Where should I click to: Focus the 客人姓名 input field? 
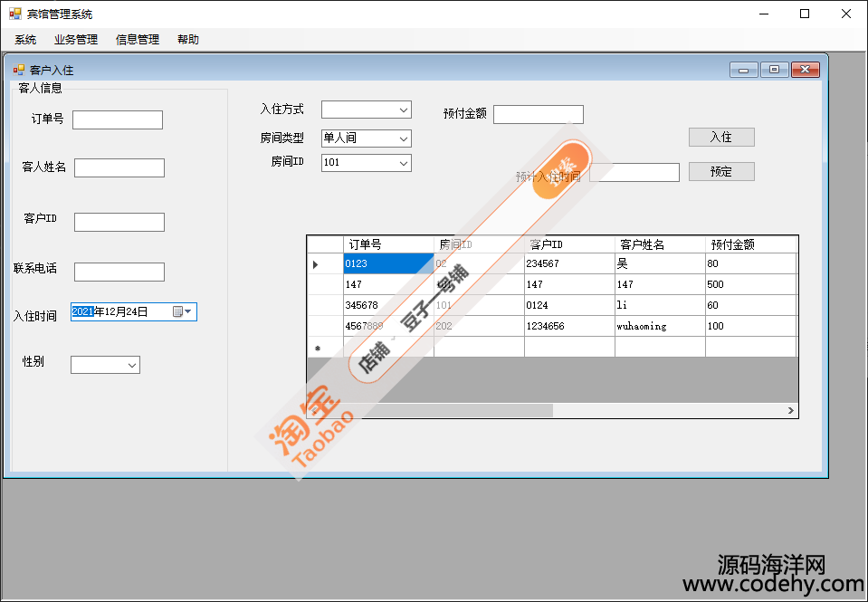(119, 168)
